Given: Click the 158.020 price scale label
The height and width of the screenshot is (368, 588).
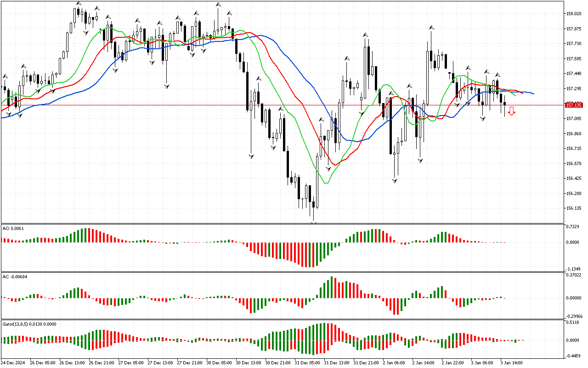Looking at the screenshot, I should click(574, 14).
